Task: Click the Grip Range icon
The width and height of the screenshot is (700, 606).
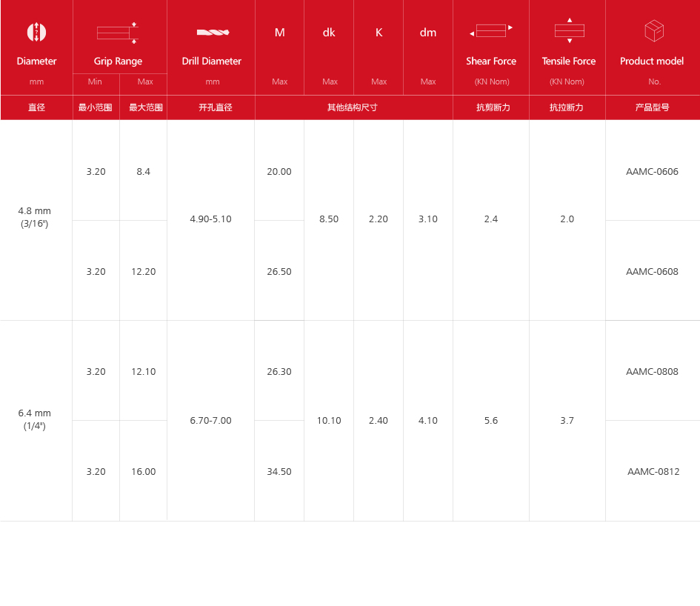Action: coord(118,33)
